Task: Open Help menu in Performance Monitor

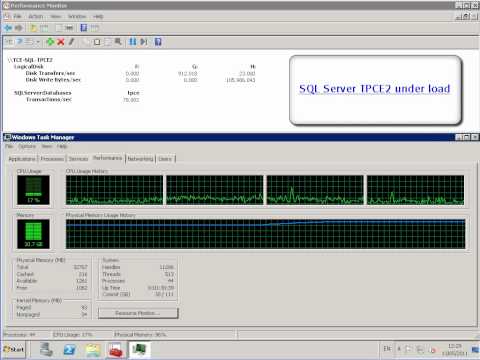Action: click(98, 16)
